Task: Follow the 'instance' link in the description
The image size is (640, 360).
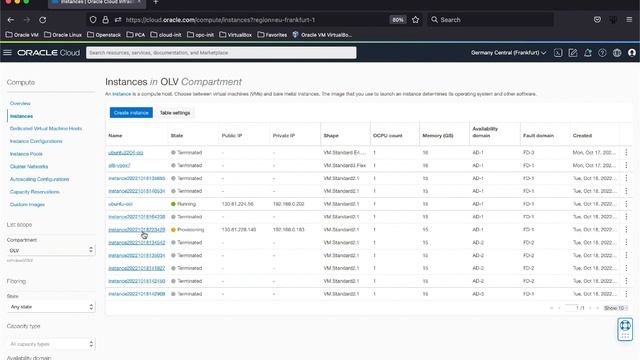Action: (x=121, y=94)
